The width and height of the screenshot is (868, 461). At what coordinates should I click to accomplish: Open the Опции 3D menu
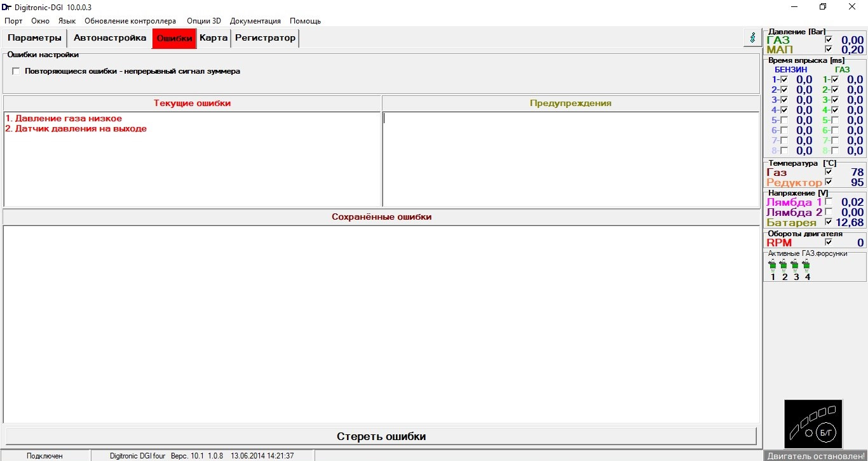tap(204, 21)
